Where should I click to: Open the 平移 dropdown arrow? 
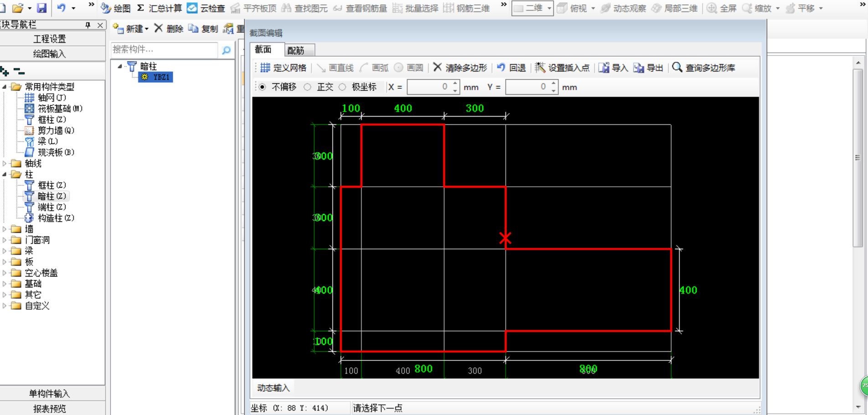pos(821,8)
